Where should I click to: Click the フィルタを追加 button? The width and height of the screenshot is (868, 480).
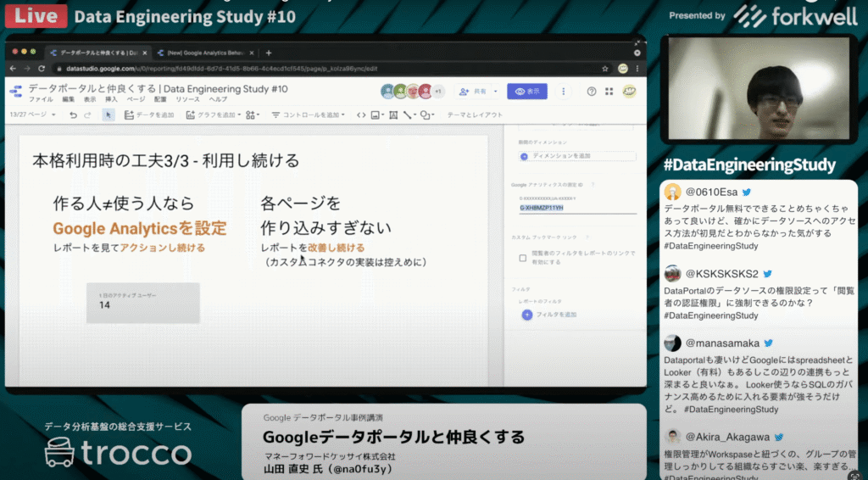click(549, 315)
